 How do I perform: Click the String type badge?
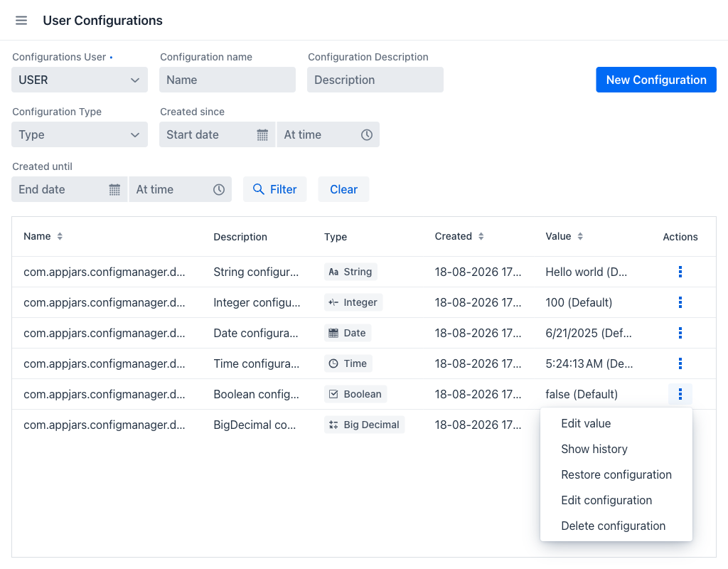[x=350, y=272]
